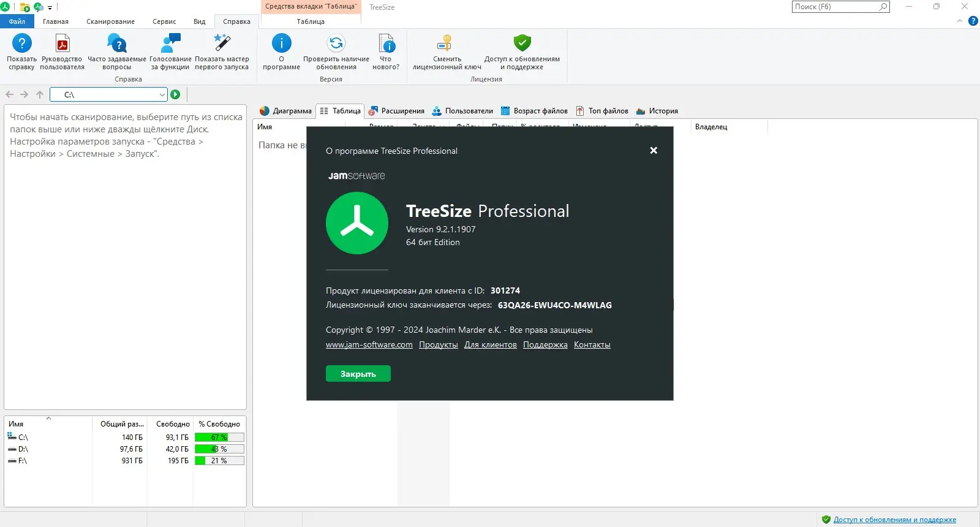Open the Сервис ribbon tab
This screenshot has height=527, width=980.
coord(164,21)
